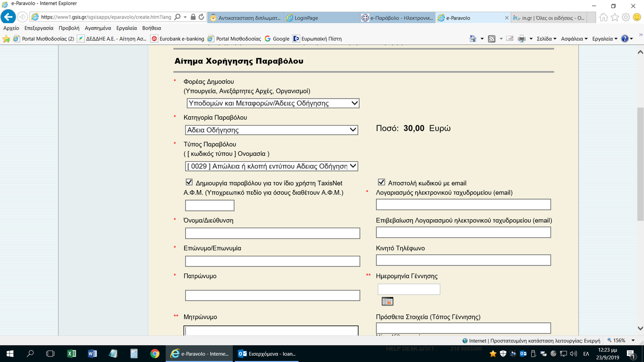Toggle 'Αποστολή κωδικού με email' checkbox
This screenshot has width=644, height=362.
381,183
